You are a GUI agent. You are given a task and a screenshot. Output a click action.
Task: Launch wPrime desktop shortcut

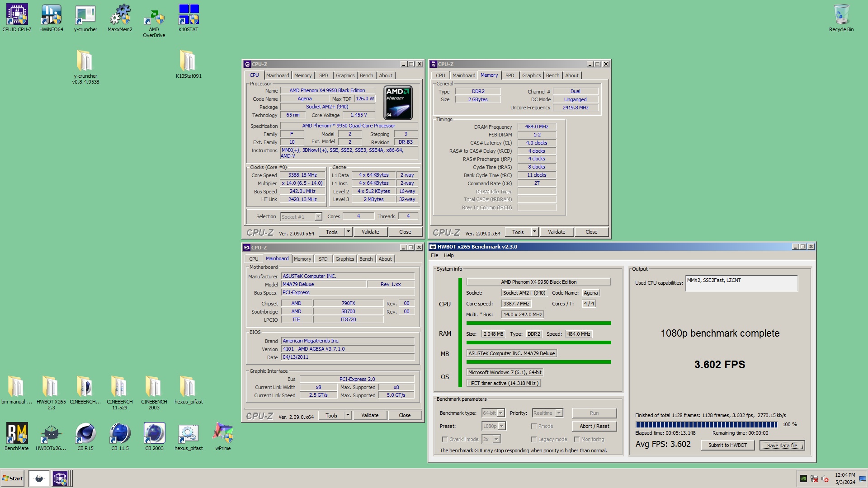tap(223, 436)
